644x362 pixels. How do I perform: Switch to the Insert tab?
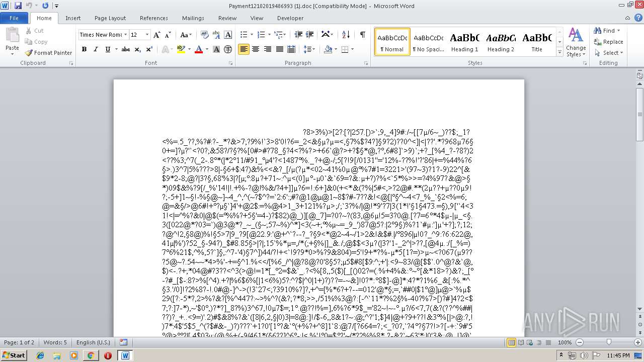click(x=73, y=18)
